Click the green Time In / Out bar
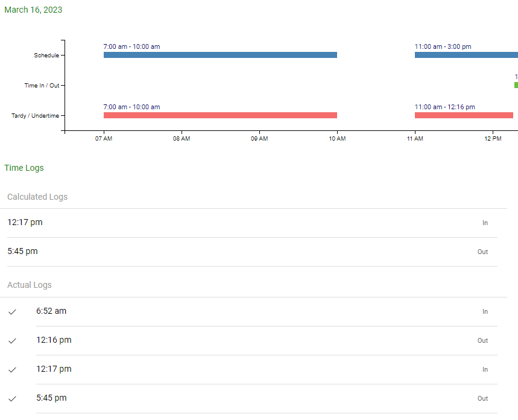518x420 pixels. (x=516, y=85)
